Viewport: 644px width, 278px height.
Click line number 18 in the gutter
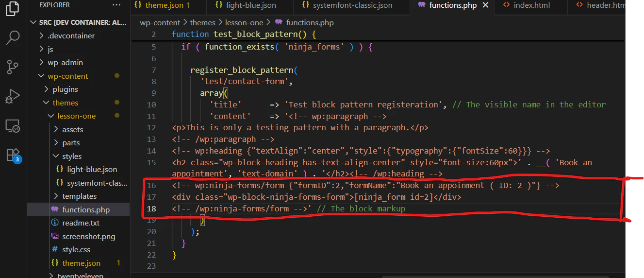[x=151, y=208]
